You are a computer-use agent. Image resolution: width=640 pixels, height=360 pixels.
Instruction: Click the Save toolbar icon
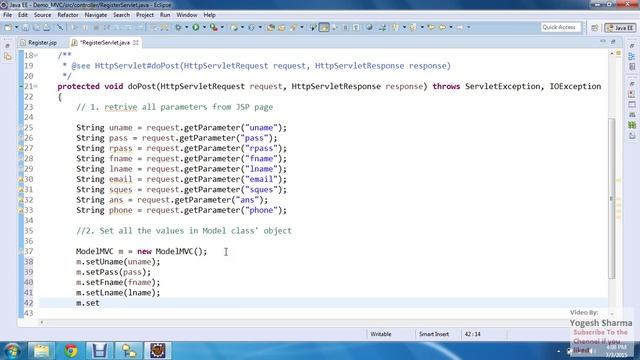pos(25,27)
